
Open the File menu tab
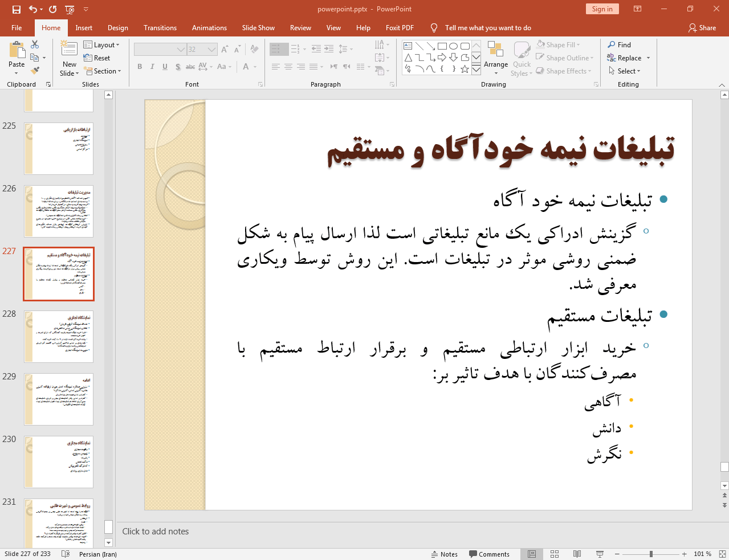[x=17, y=27]
